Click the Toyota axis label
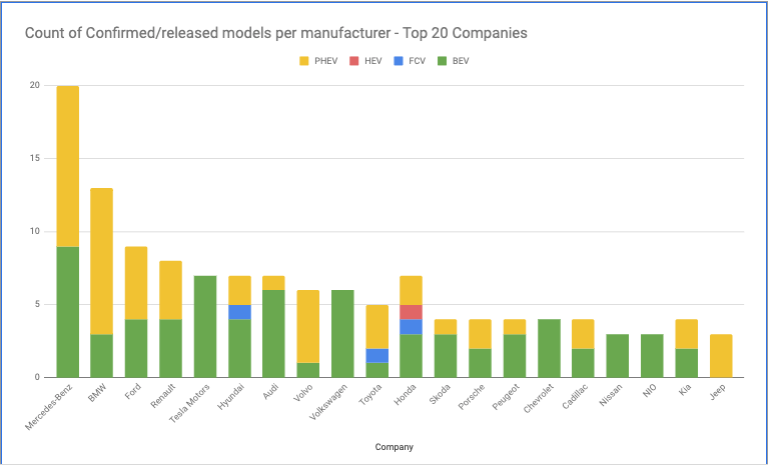Screen dimensions: 768x465 [370, 393]
